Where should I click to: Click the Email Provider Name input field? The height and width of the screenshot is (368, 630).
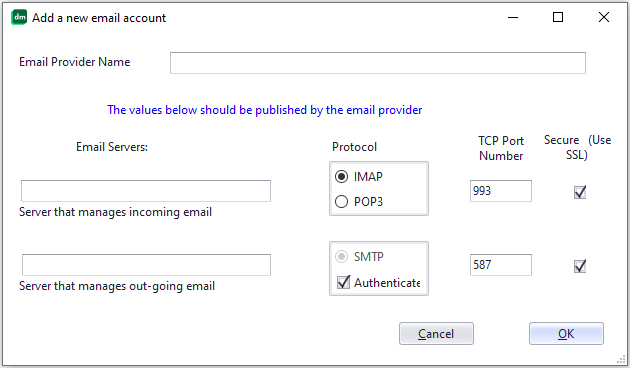pyautogui.click(x=378, y=63)
